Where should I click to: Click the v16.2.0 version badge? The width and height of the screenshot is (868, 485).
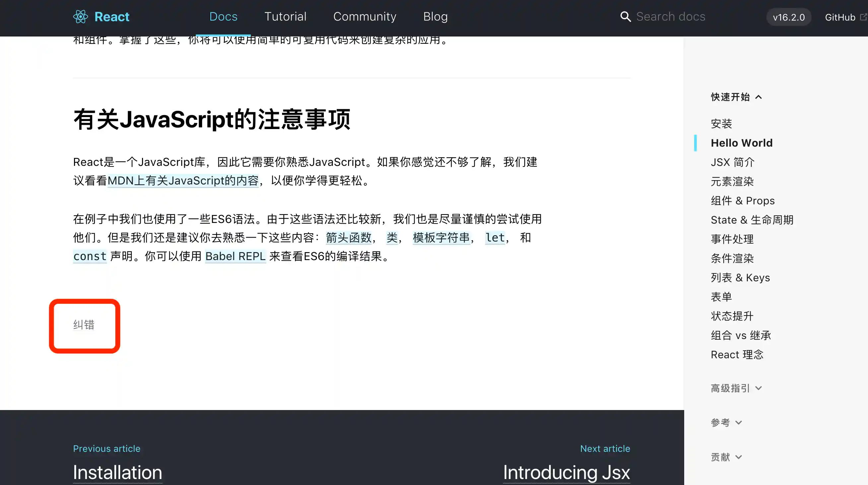coord(788,17)
